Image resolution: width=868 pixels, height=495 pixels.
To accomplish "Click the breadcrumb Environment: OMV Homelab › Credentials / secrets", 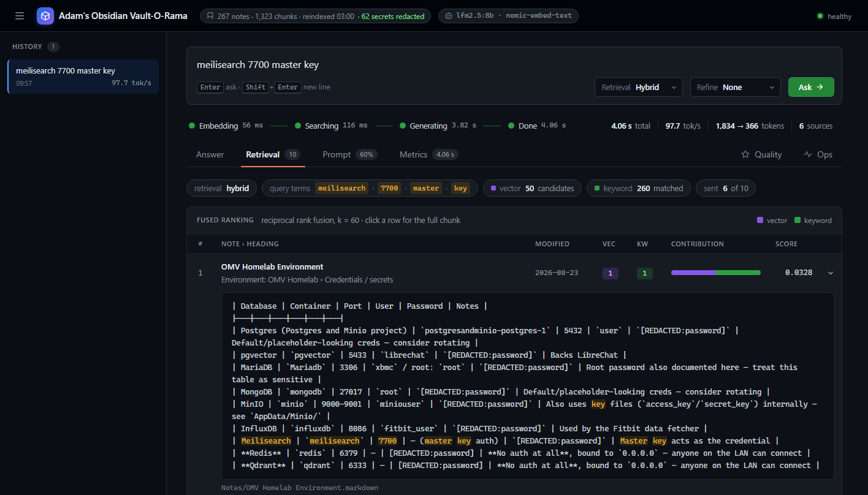I will (x=307, y=279).
